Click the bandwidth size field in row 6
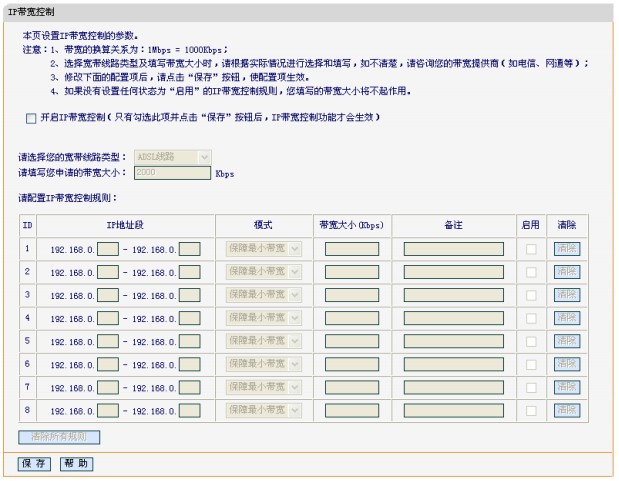The image size is (619, 481). tap(351, 364)
